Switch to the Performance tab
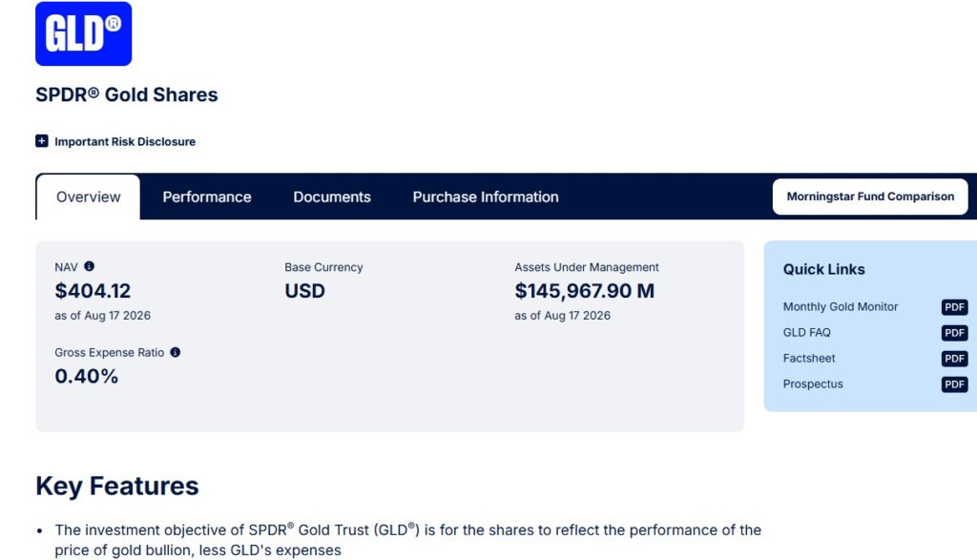Screen dimensions: 977x560 click(x=207, y=197)
